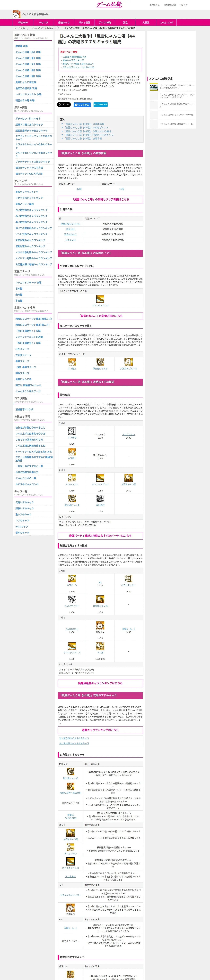Click 最強キャラランキング sidebar link
The height and width of the screenshot is (980, 210).
27,192
